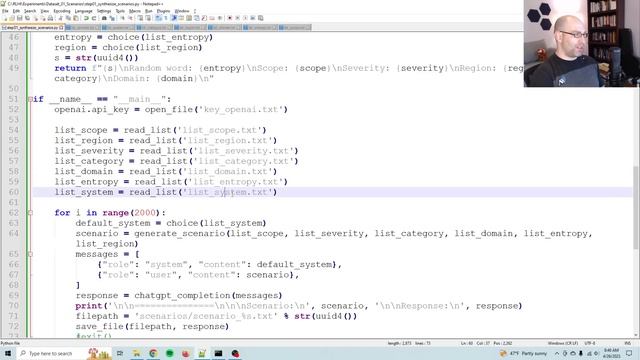Open the Settings menu
Screen dimensions: 640x360
coord(104,11)
